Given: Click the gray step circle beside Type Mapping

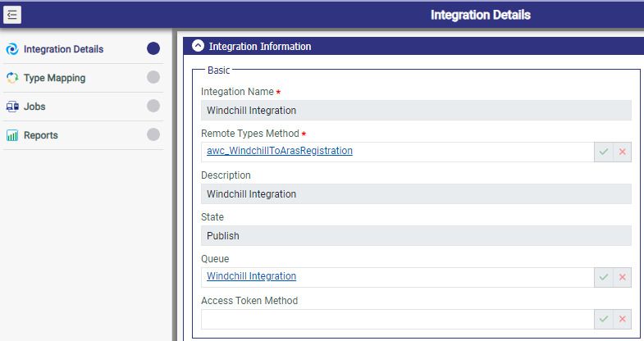Looking at the screenshot, I should coord(153,77).
